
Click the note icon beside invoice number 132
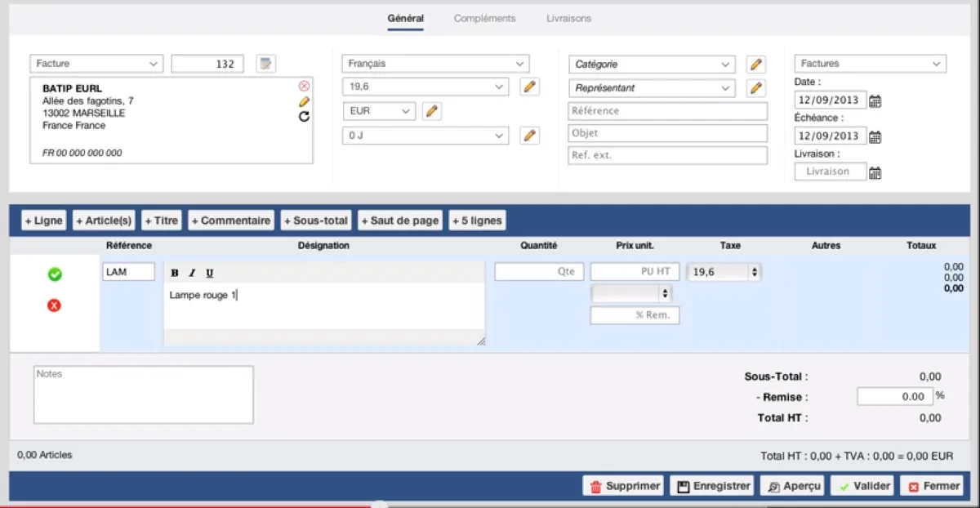266,64
